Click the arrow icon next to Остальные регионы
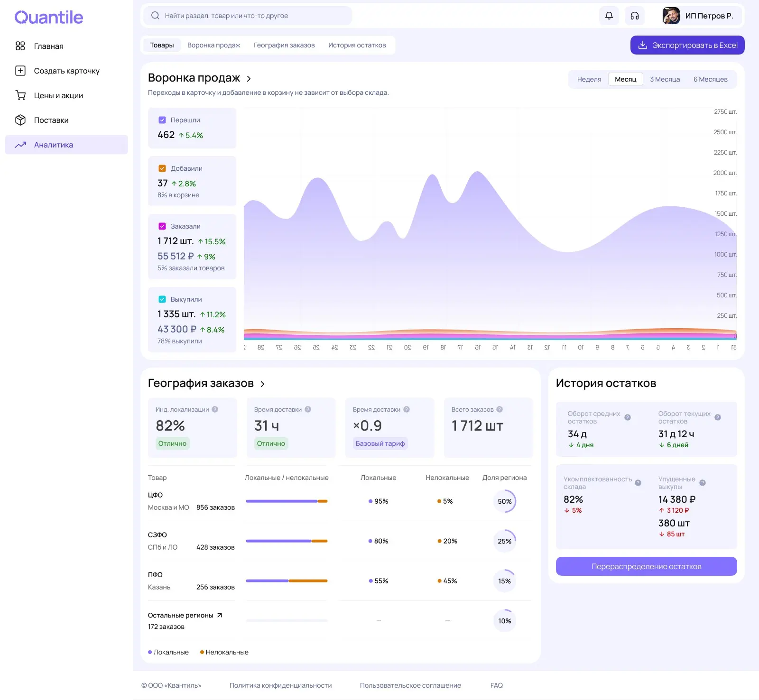The width and height of the screenshot is (759, 700). [x=220, y=615]
